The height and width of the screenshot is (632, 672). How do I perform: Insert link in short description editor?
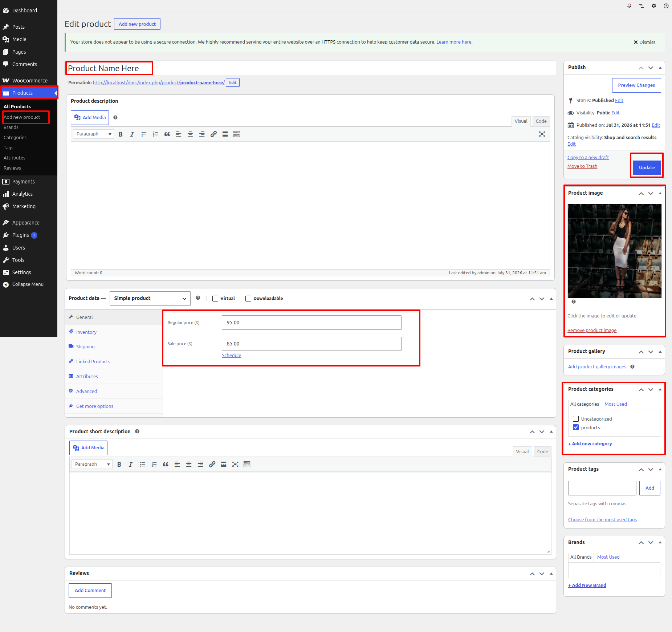(x=212, y=464)
